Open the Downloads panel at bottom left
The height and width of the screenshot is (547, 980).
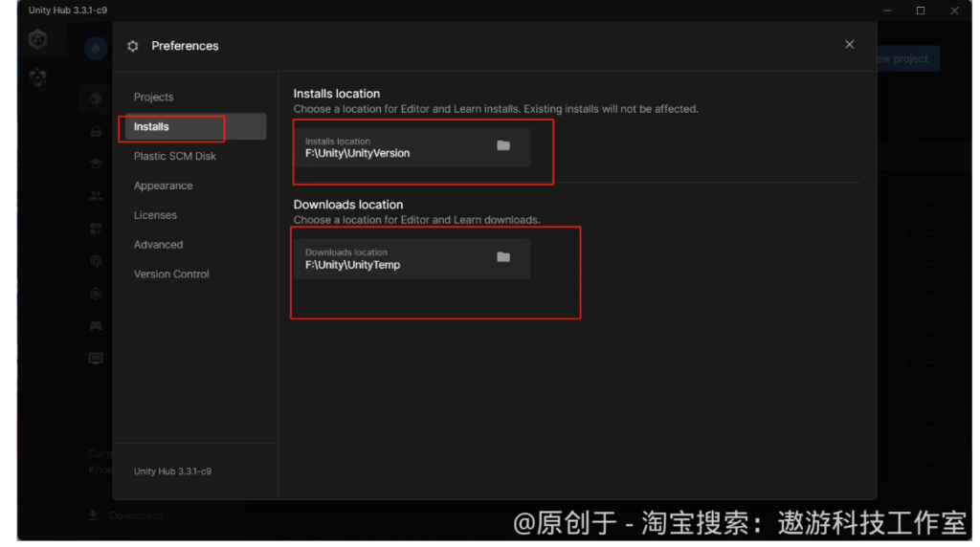pos(125,515)
